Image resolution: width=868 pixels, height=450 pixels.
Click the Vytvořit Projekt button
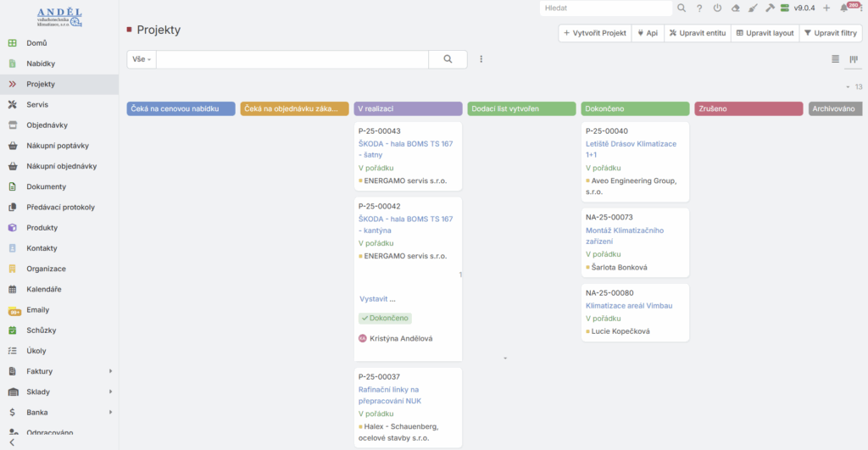tap(594, 33)
